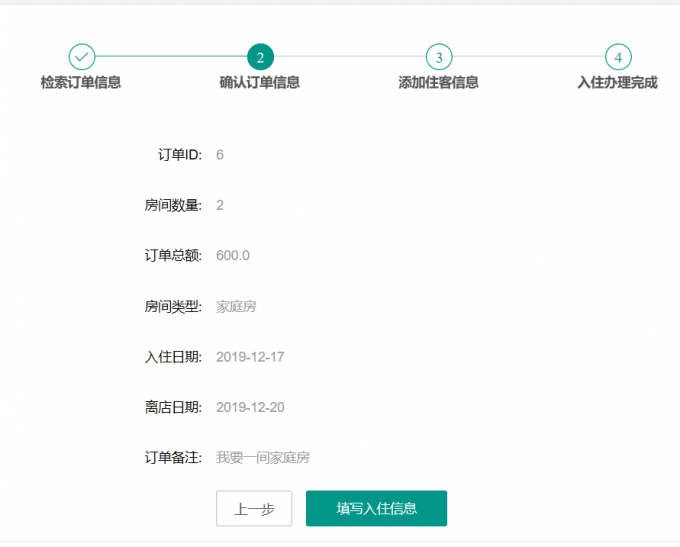This screenshot has width=680, height=547.
Task: Click the room count value 2
Action: coord(220,205)
